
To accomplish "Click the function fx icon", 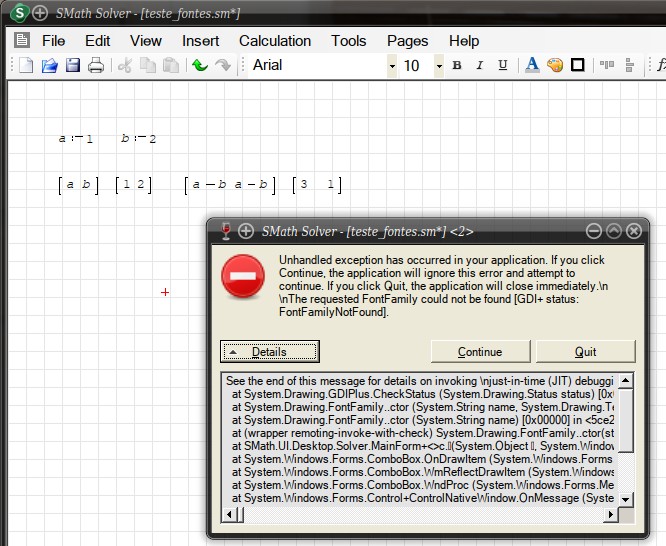I will click(659, 66).
